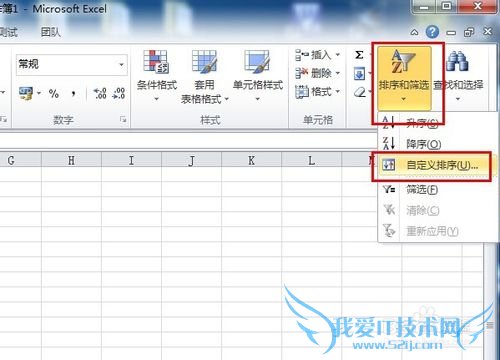Select column K header
This screenshot has height=360, width=500.
click(251, 160)
